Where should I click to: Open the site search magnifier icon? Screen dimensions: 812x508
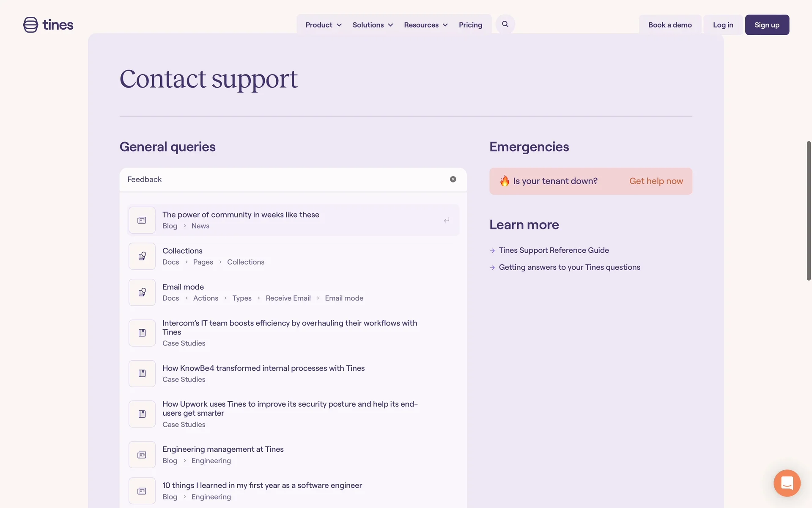[x=505, y=25]
